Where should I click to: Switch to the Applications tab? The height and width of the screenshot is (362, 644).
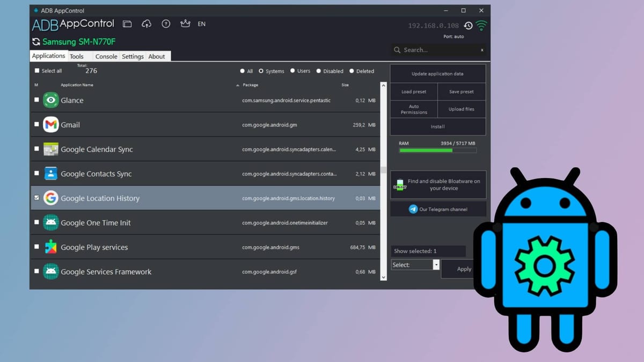(x=48, y=56)
